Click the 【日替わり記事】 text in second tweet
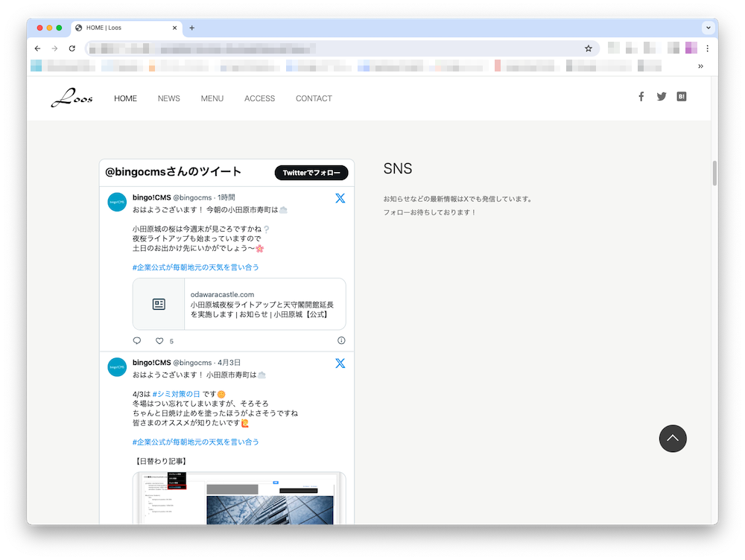 160,461
